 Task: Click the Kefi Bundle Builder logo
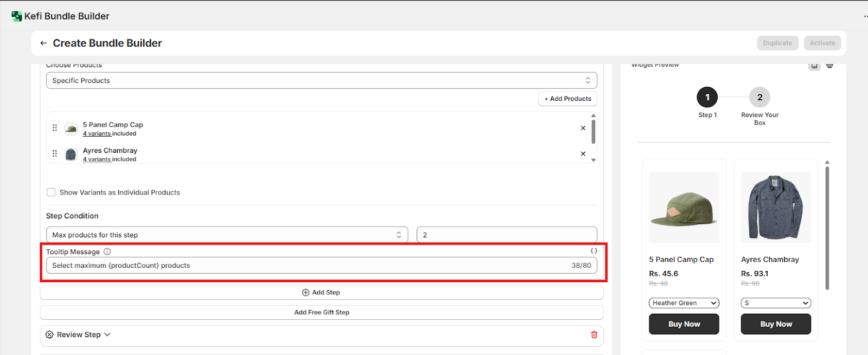click(17, 16)
